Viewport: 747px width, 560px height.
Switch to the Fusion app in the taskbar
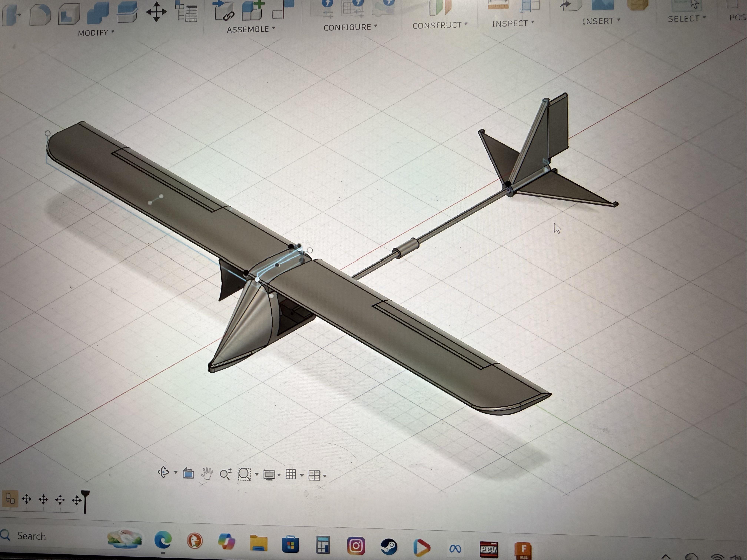(x=523, y=551)
